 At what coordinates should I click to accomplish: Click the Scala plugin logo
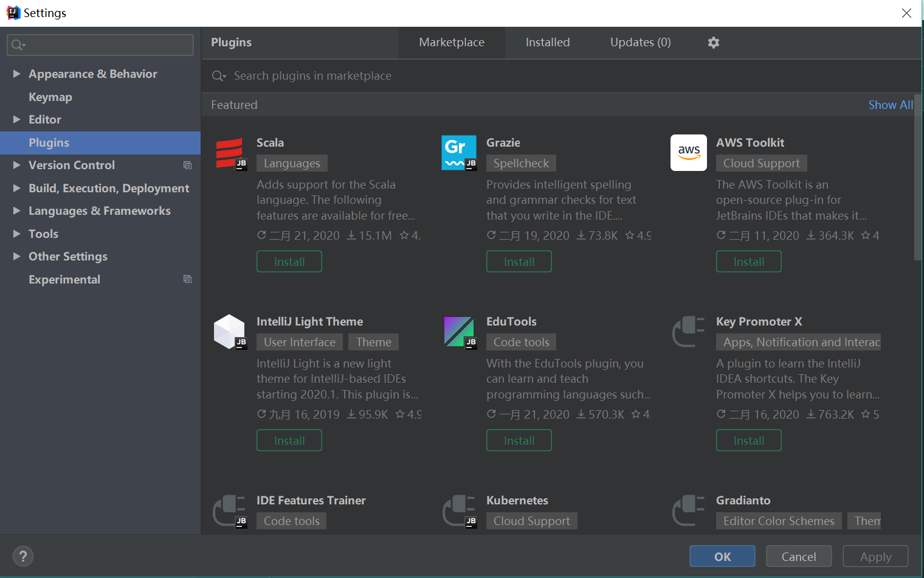230,153
